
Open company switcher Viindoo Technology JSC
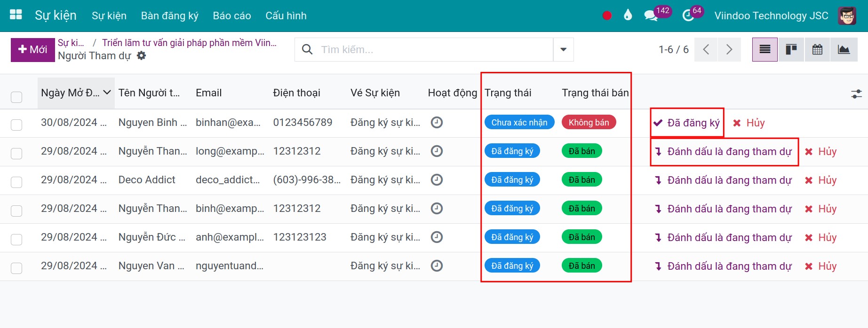[771, 16]
